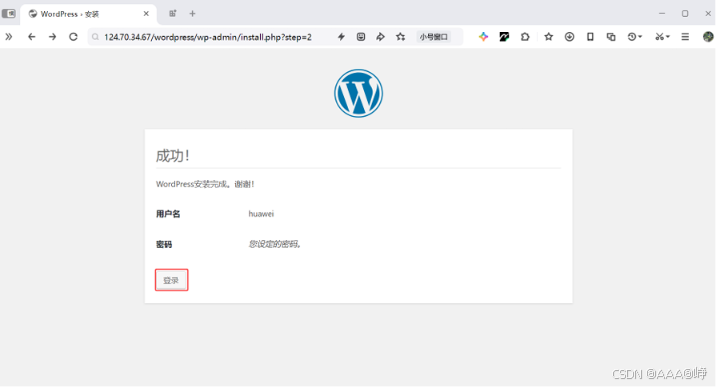This screenshot has width=716, height=387.
Task: Close the WordPress tab
Action: 146,14
